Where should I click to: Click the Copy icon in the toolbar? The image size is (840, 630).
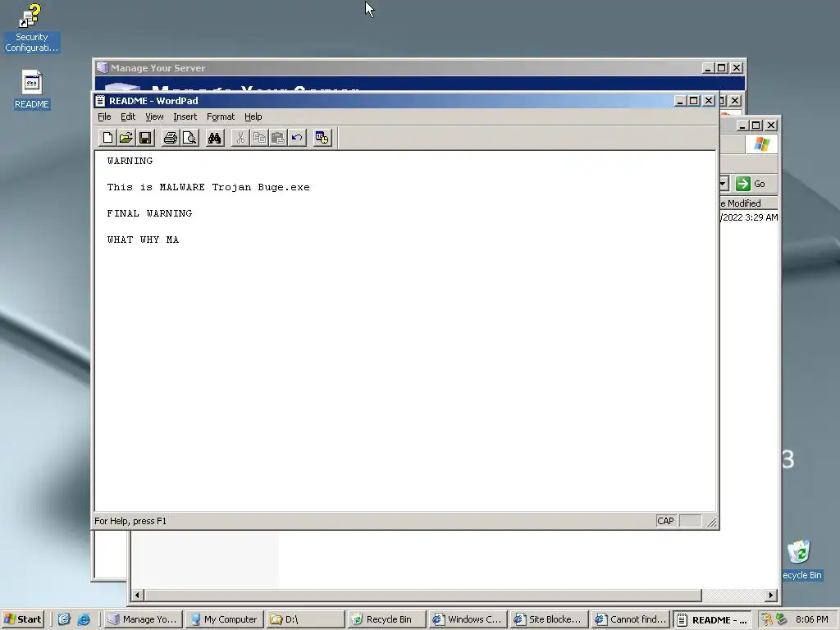click(258, 138)
